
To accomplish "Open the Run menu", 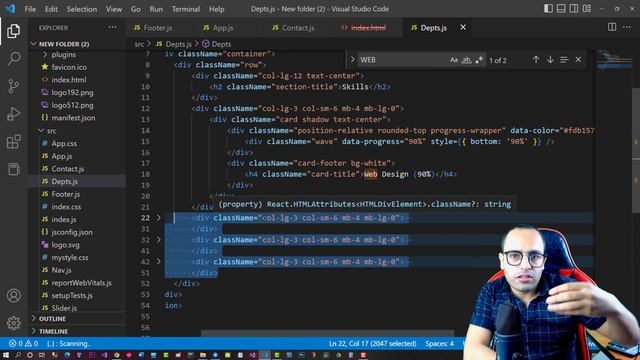I will [x=156, y=9].
